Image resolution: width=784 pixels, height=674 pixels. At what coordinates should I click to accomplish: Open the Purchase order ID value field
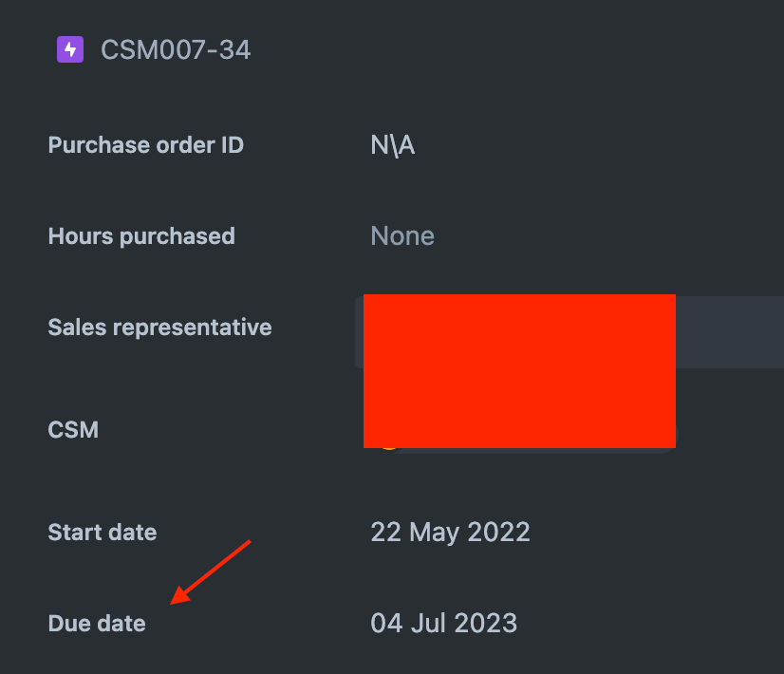[392, 144]
